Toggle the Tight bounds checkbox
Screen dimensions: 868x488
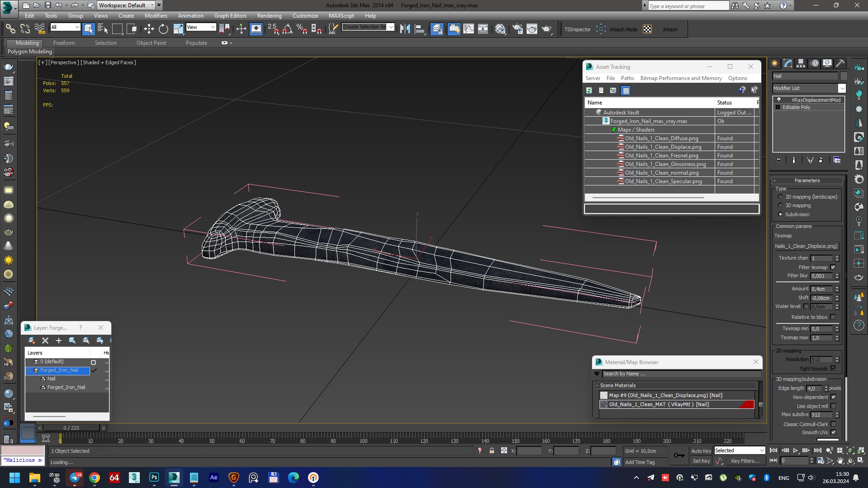click(x=833, y=369)
